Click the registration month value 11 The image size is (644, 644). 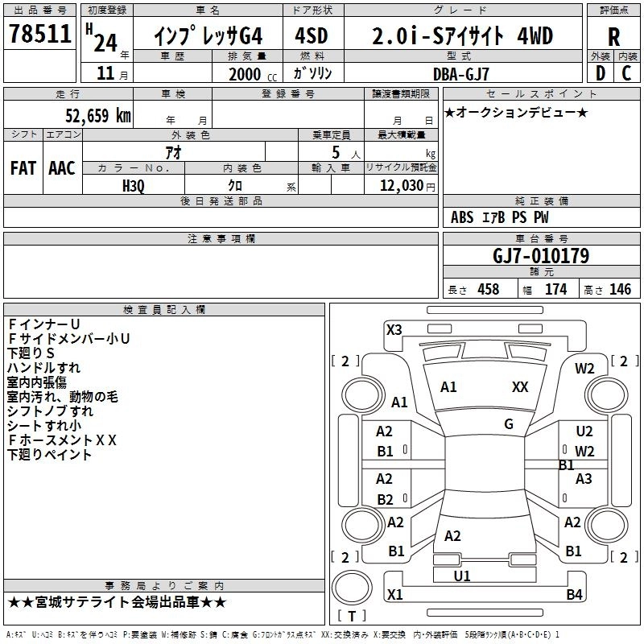click(x=105, y=73)
